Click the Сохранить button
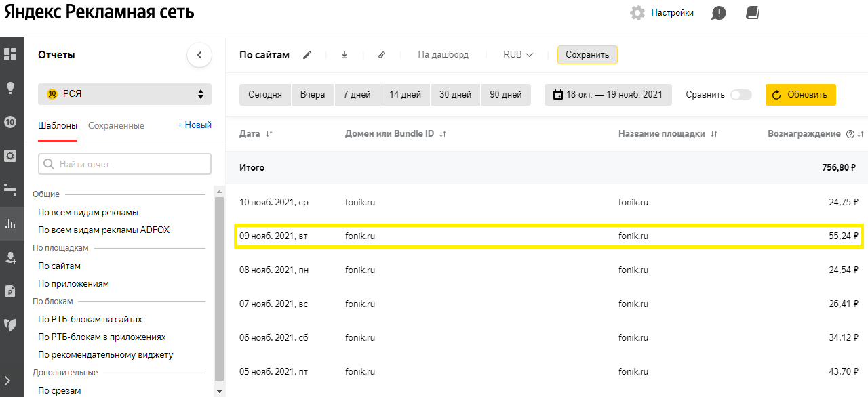The image size is (868, 397). pyautogui.click(x=587, y=55)
